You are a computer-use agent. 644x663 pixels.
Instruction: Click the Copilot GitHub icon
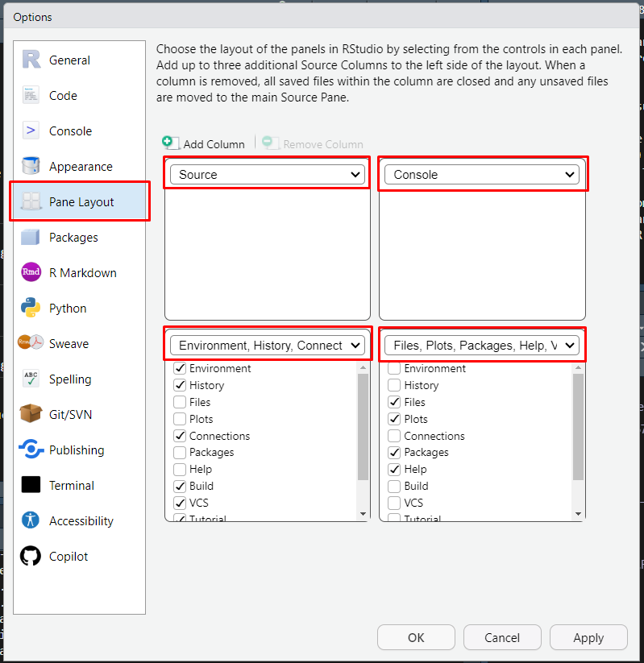pyautogui.click(x=31, y=557)
